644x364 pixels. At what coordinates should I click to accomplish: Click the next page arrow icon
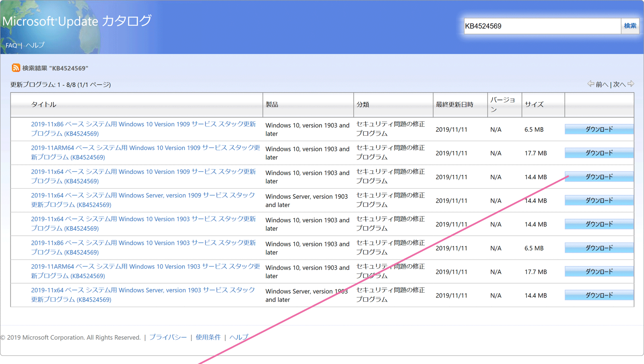(x=631, y=84)
